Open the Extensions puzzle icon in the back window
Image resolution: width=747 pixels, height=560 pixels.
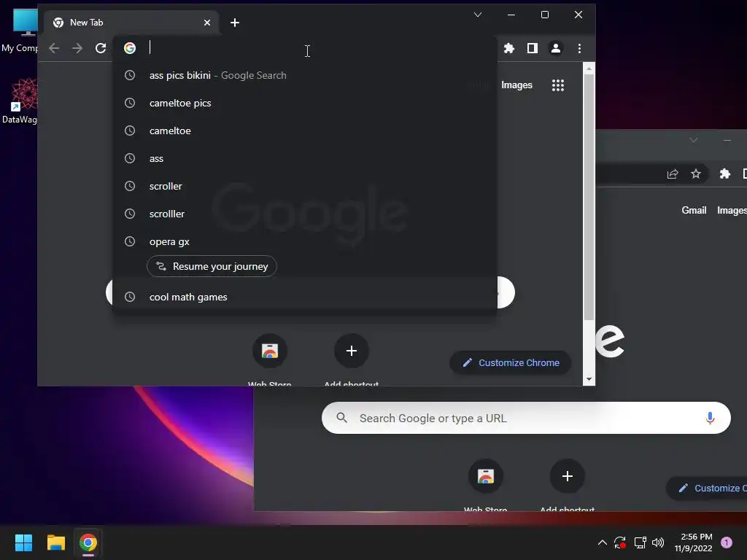(724, 174)
